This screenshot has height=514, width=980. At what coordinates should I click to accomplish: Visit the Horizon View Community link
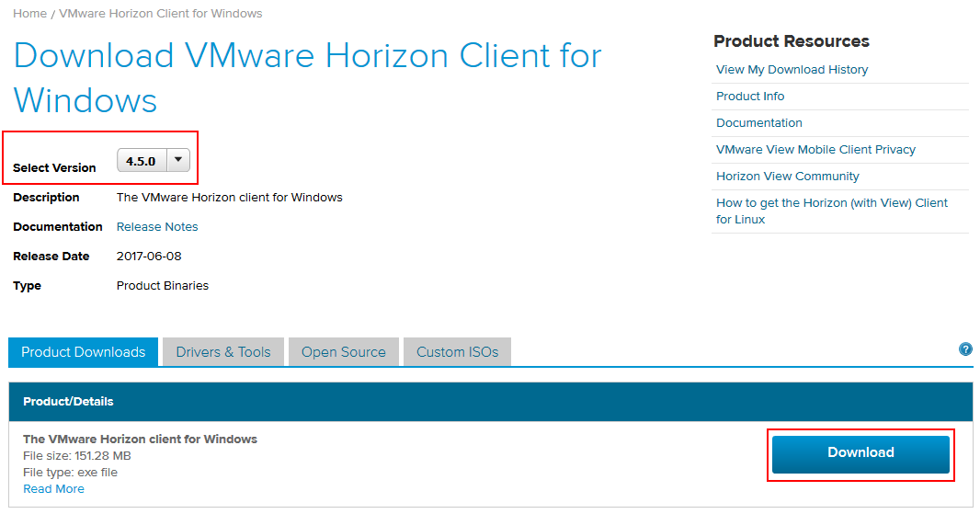787,177
